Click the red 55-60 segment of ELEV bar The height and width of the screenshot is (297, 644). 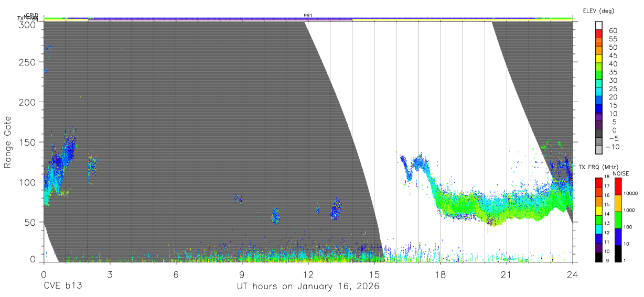599,35
